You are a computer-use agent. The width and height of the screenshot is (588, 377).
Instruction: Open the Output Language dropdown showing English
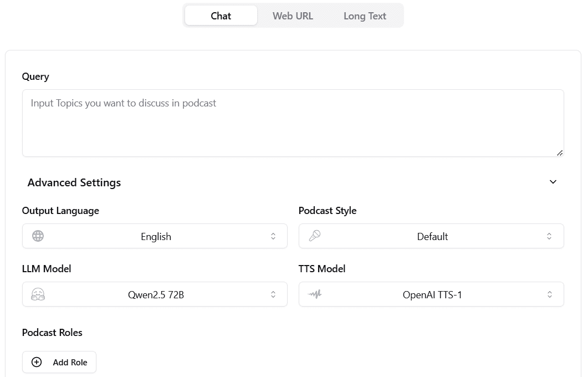pos(156,236)
